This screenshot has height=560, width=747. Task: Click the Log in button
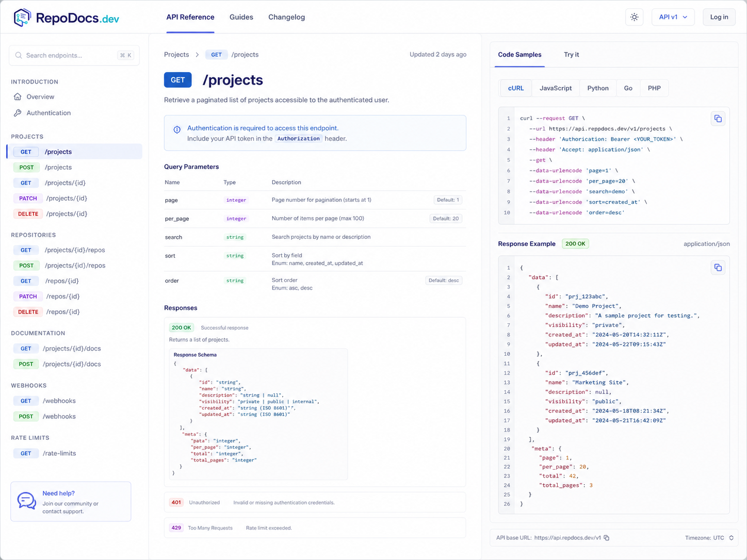tap(719, 17)
